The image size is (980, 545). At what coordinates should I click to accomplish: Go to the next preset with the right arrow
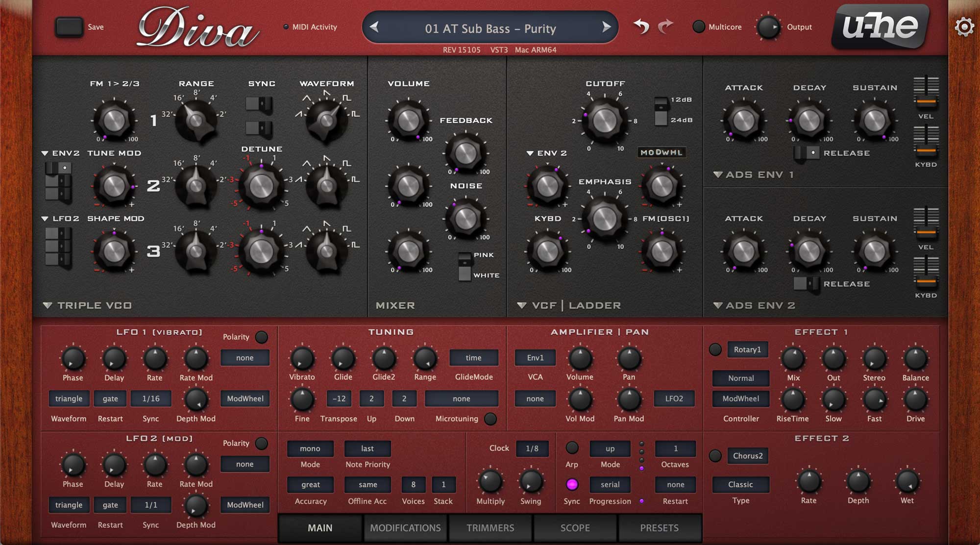(606, 27)
